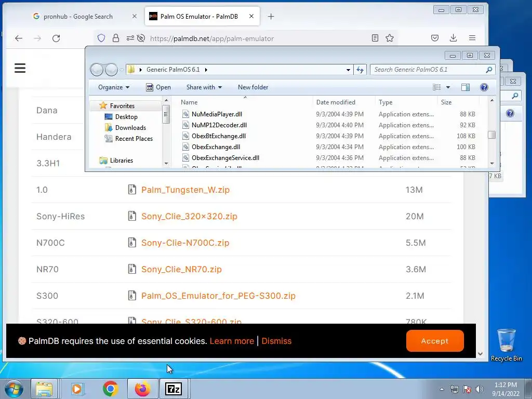Download Sony_Clie_320×320.zip
Image resolution: width=532 pixels, height=399 pixels.
coord(189,216)
